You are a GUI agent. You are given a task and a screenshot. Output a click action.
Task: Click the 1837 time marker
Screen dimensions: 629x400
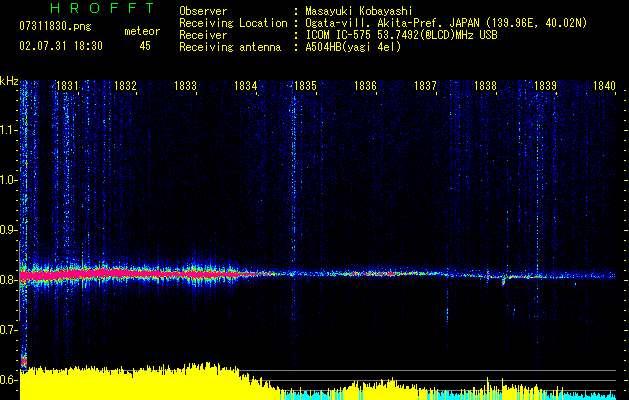coord(425,86)
